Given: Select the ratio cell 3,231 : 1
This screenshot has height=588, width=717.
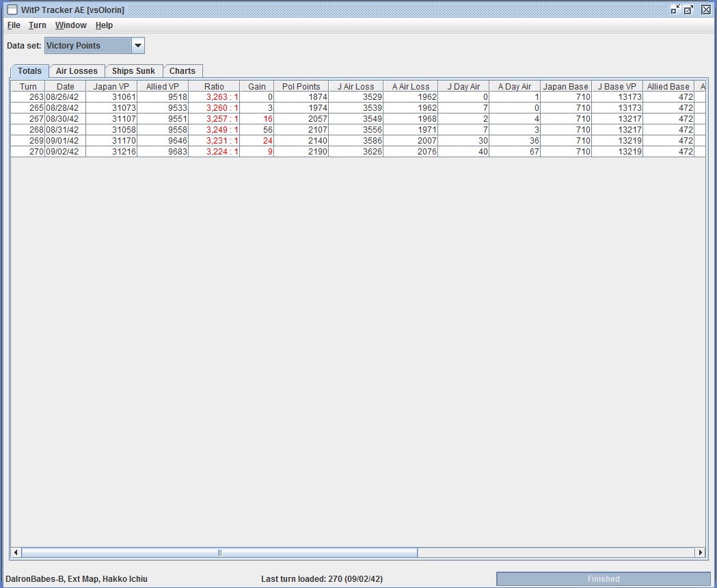Looking at the screenshot, I should point(214,141).
